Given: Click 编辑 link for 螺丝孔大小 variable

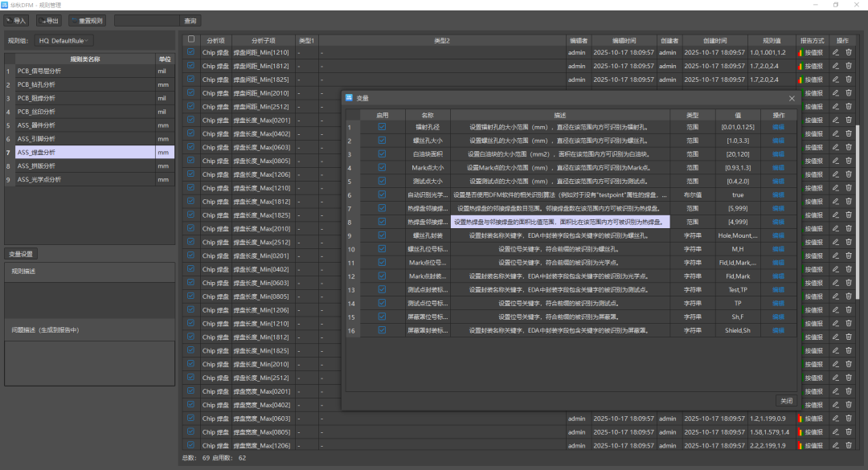Looking at the screenshot, I should pyautogui.click(x=778, y=141).
